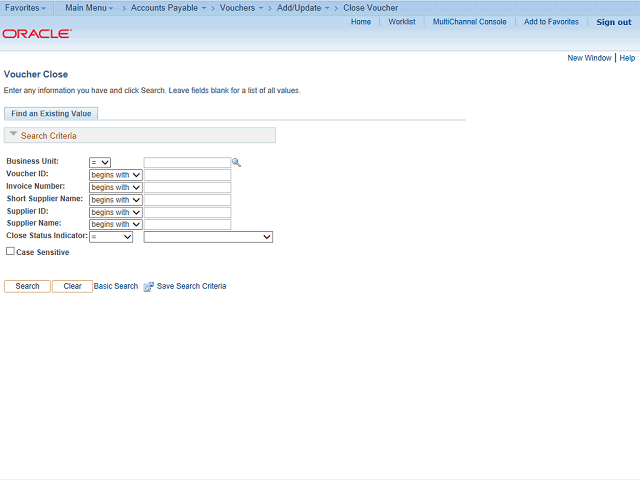Open the Worklist link
The height and width of the screenshot is (480, 640).
[x=402, y=22]
